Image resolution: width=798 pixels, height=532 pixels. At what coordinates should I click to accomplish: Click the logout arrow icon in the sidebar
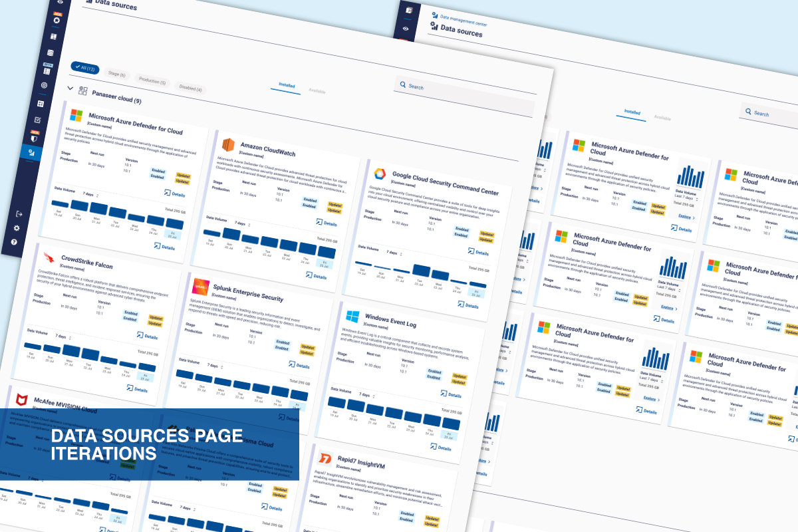pyautogui.click(x=19, y=213)
